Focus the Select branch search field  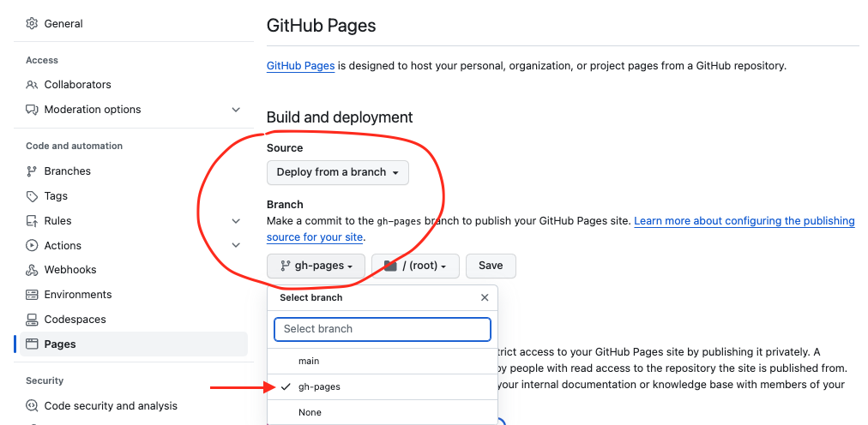coord(382,329)
